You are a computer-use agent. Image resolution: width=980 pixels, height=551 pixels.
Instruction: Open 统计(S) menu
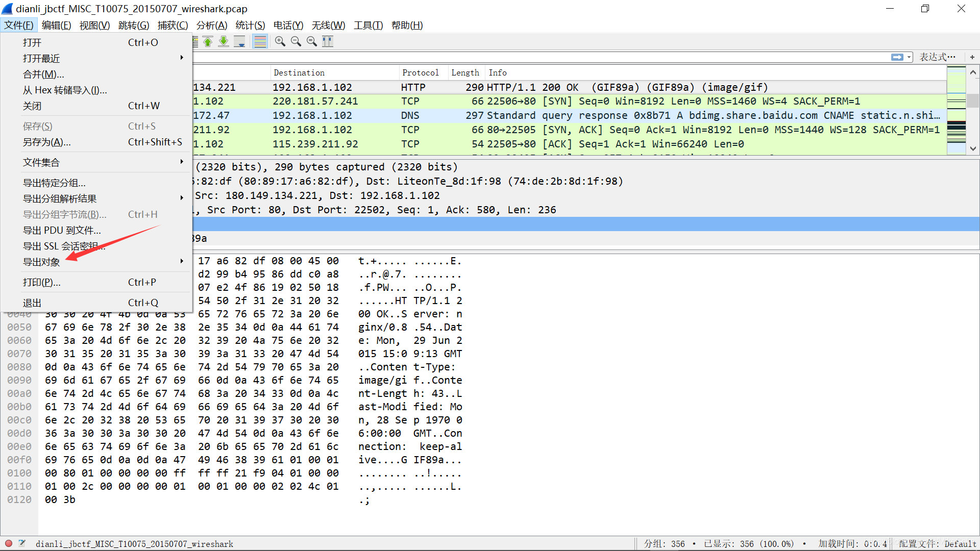pyautogui.click(x=250, y=25)
